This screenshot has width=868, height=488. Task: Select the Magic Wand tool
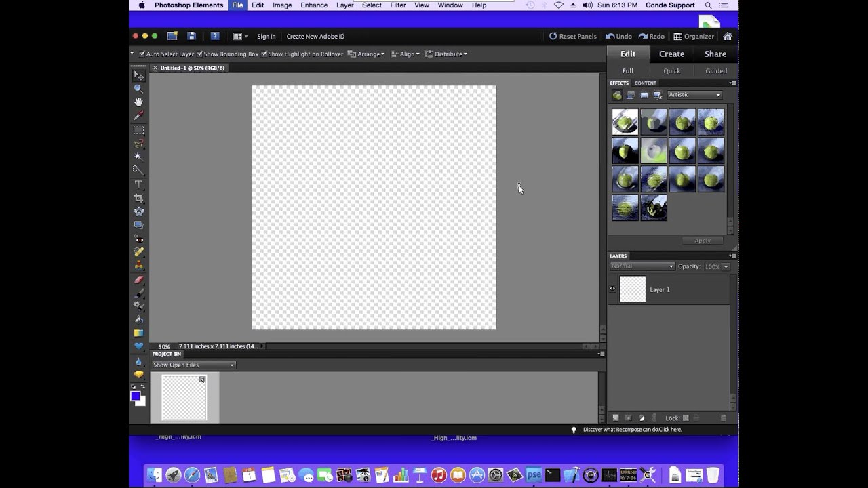click(x=138, y=157)
